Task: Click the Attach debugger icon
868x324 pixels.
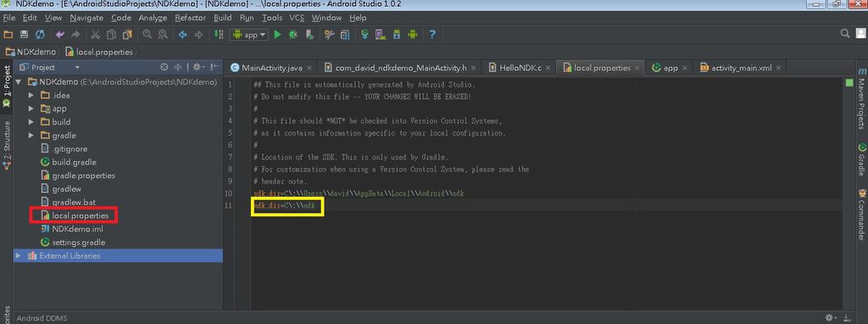Action: pyautogui.click(x=310, y=34)
